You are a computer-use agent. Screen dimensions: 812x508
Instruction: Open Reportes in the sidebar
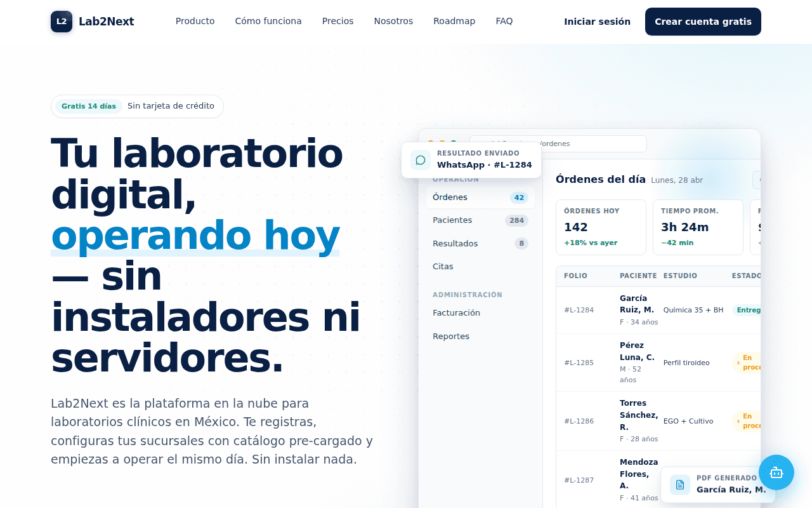click(480, 337)
